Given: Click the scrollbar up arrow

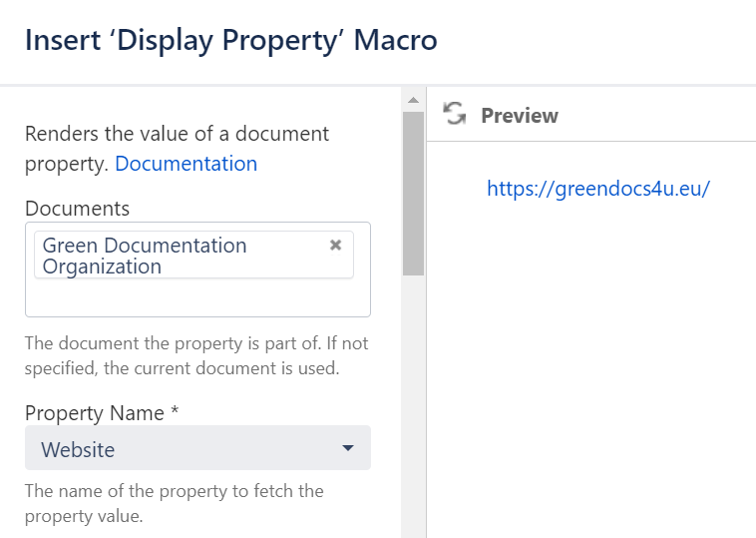Looking at the screenshot, I should click(x=413, y=99).
